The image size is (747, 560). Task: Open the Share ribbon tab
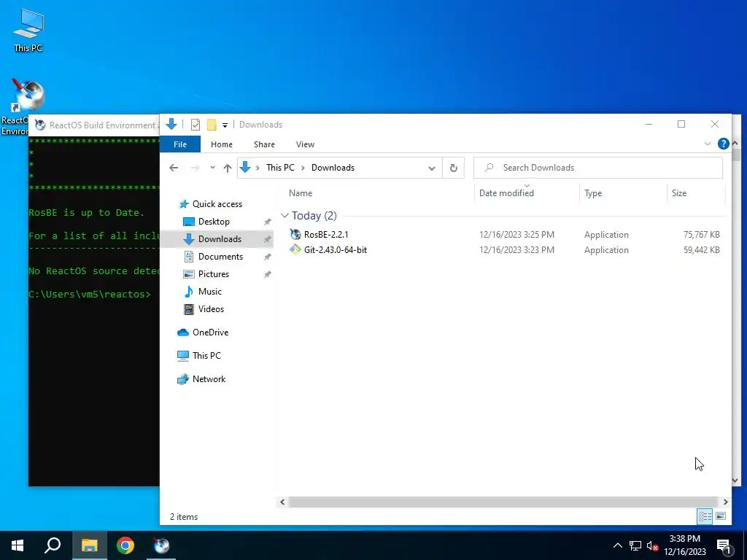click(264, 144)
